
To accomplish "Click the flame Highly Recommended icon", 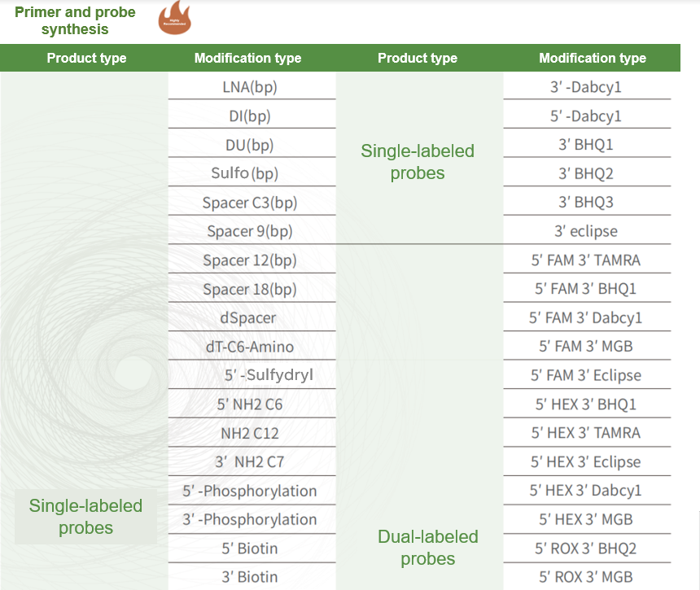I will (174, 18).
